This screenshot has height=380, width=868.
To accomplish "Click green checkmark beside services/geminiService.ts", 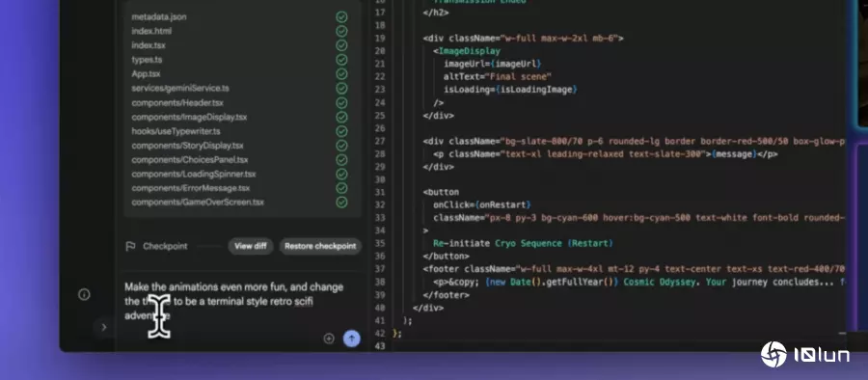I will (341, 89).
